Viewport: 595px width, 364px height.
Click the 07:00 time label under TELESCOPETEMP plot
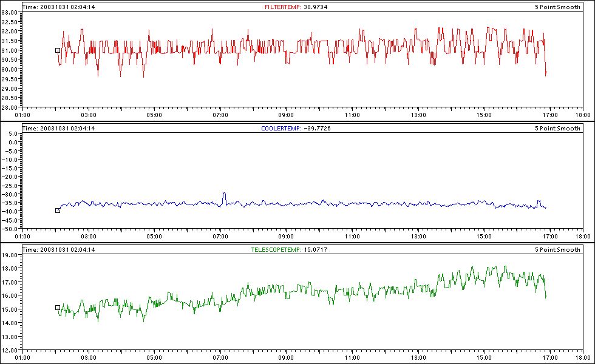220,357
